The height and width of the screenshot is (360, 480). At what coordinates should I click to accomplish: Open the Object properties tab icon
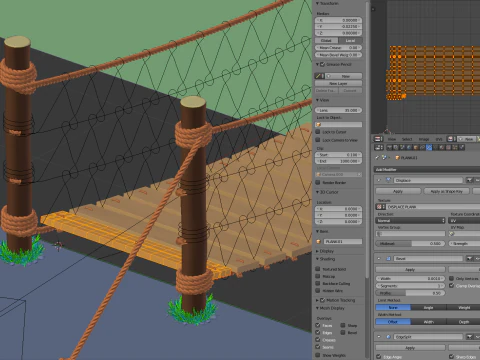(x=416, y=147)
